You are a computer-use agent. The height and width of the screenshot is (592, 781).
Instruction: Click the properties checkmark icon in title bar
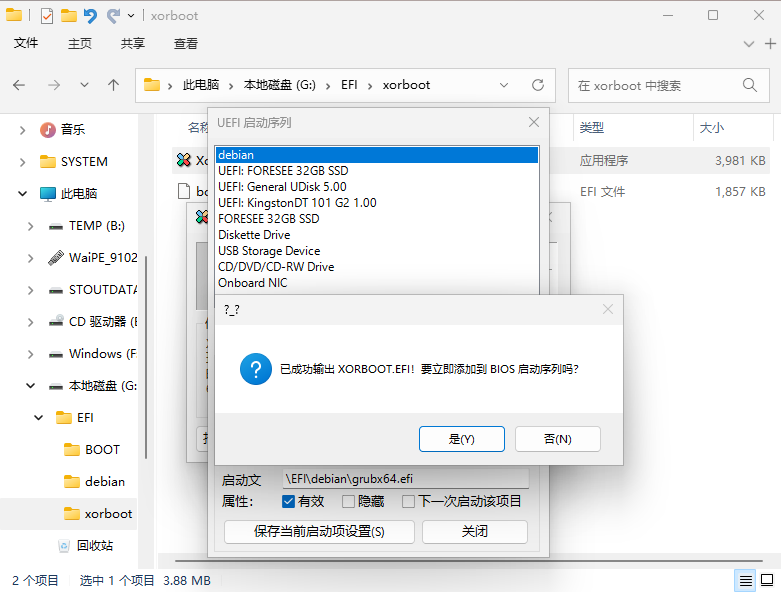click(x=47, y=16)
